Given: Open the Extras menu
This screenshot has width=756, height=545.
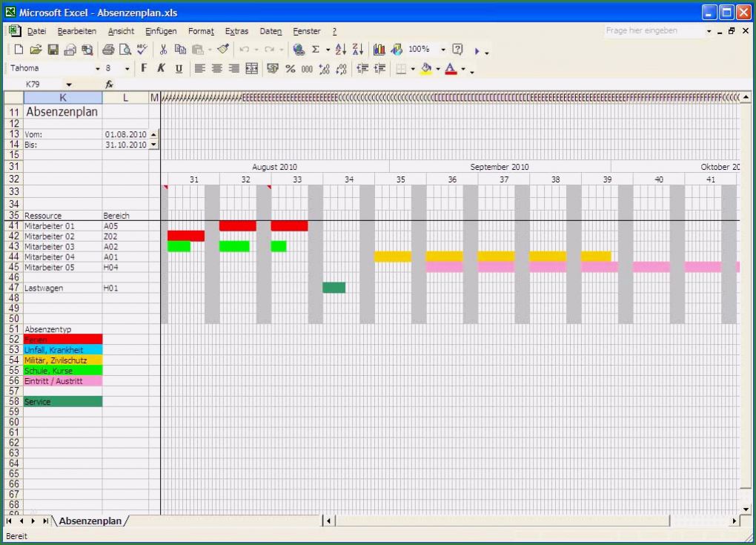Looking at the screenshot, I should point(236,31).
